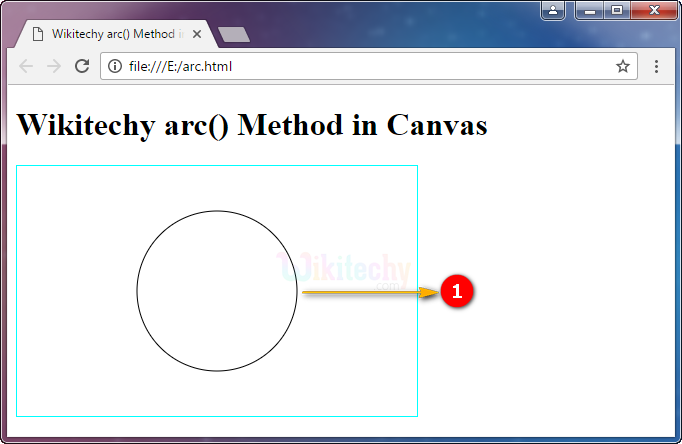Maximize the Chrome window
The width and height of the screenshot is (682, 444).
(616, 10)
